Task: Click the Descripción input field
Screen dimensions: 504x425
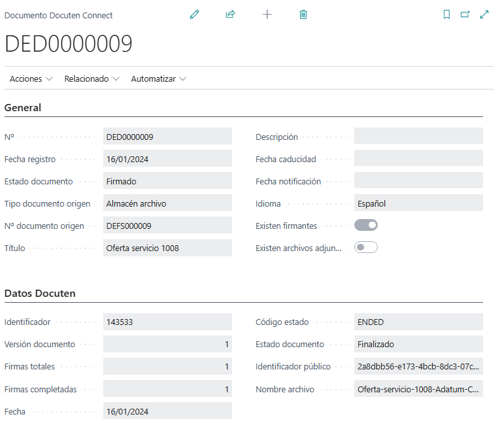Action: coord(418,136)
